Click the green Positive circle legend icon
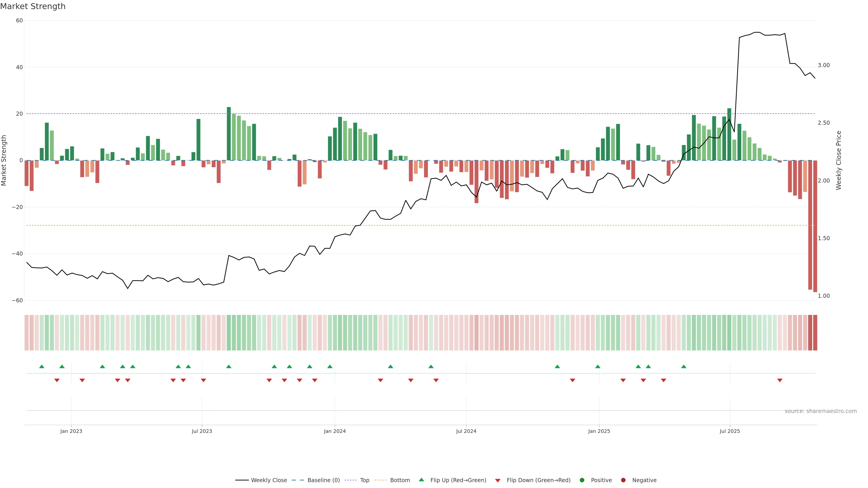This screenshot has height=488, width=868. [582, 480]
